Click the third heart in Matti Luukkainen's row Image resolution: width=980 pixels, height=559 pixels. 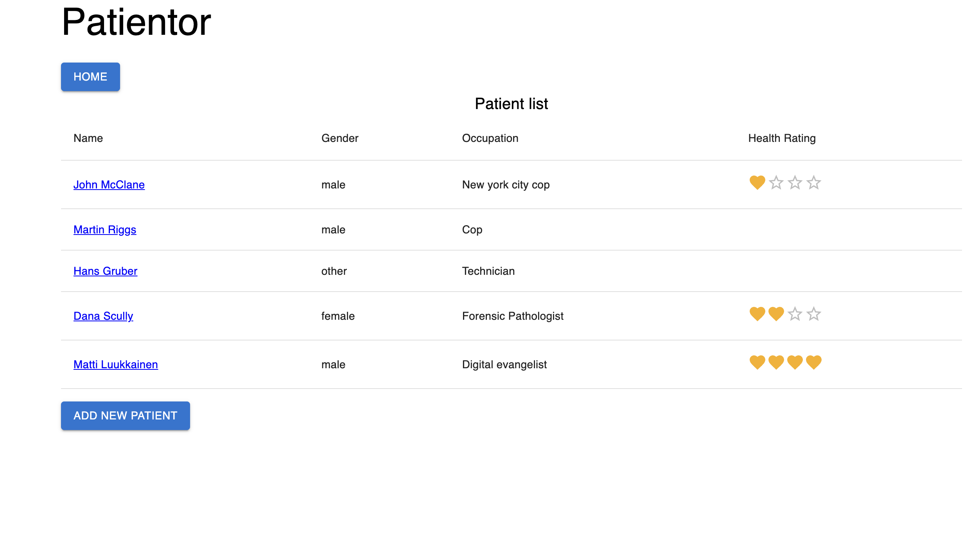(795, 362)
